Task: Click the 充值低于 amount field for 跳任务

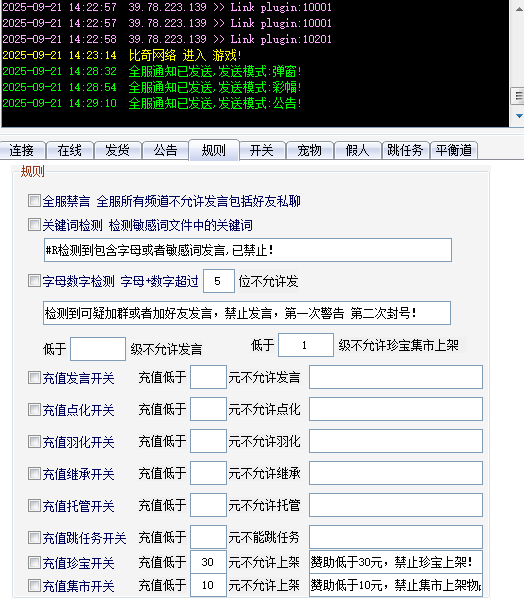Action: point(208,537)
